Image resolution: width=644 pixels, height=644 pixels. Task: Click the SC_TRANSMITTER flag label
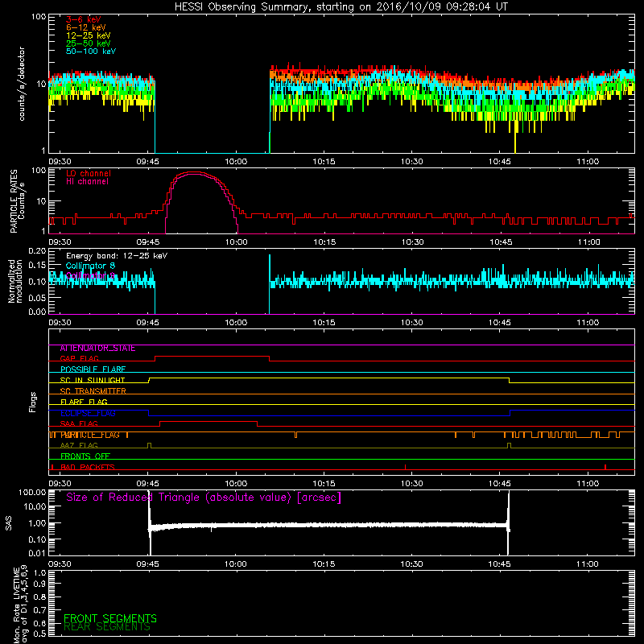coord(93,391)
